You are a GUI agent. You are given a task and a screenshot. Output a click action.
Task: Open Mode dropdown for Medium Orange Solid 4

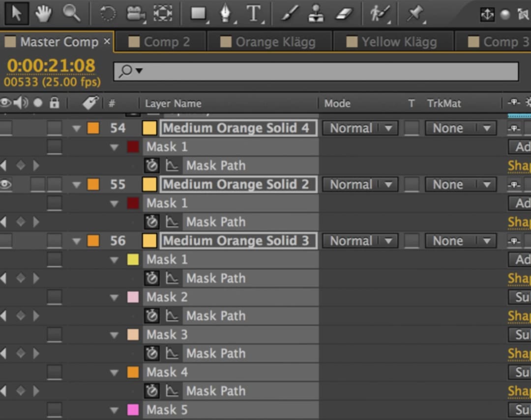[x=359, y=128]
